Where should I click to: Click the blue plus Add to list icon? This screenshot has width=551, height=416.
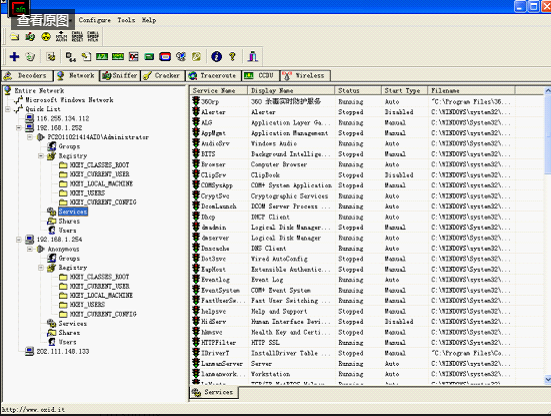[14, 57]
